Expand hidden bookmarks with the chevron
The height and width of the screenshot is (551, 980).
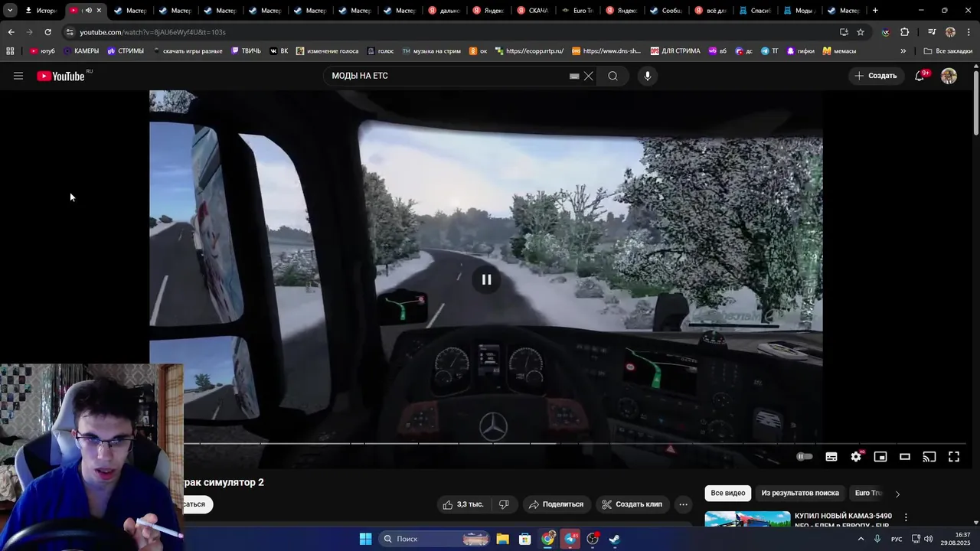pyautogui.click(x=903, y=51)
